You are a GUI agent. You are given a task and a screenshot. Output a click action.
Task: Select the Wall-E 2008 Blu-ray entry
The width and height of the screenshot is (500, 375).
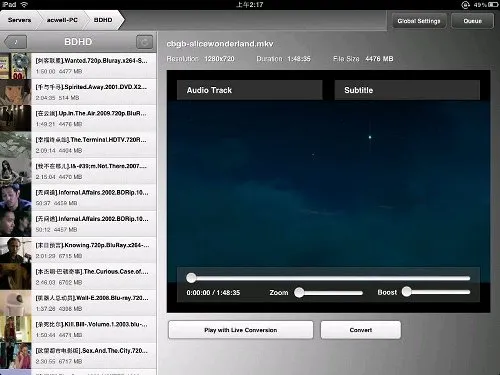(78, 303)
